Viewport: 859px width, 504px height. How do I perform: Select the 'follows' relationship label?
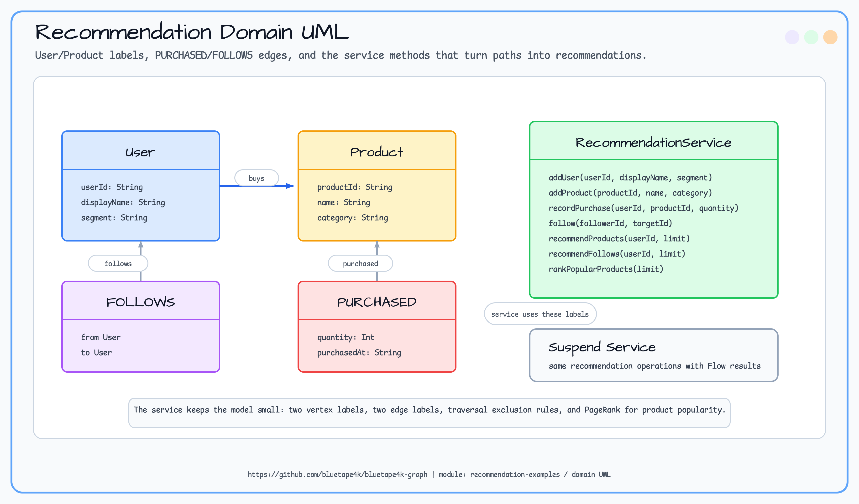click(118, 264)
